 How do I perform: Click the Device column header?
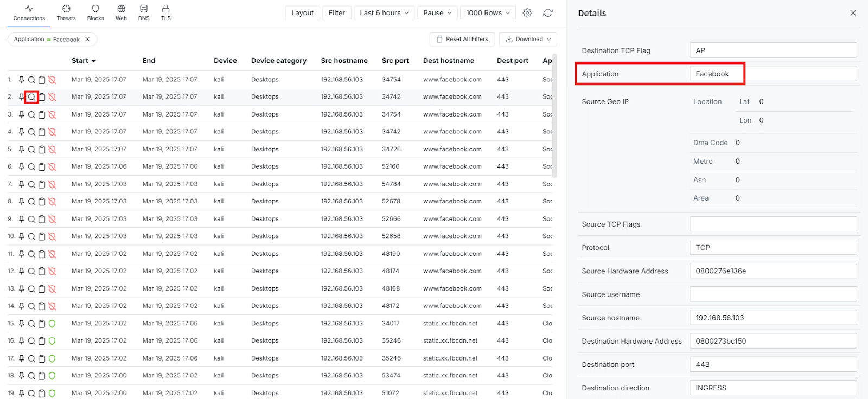[225, 61]
